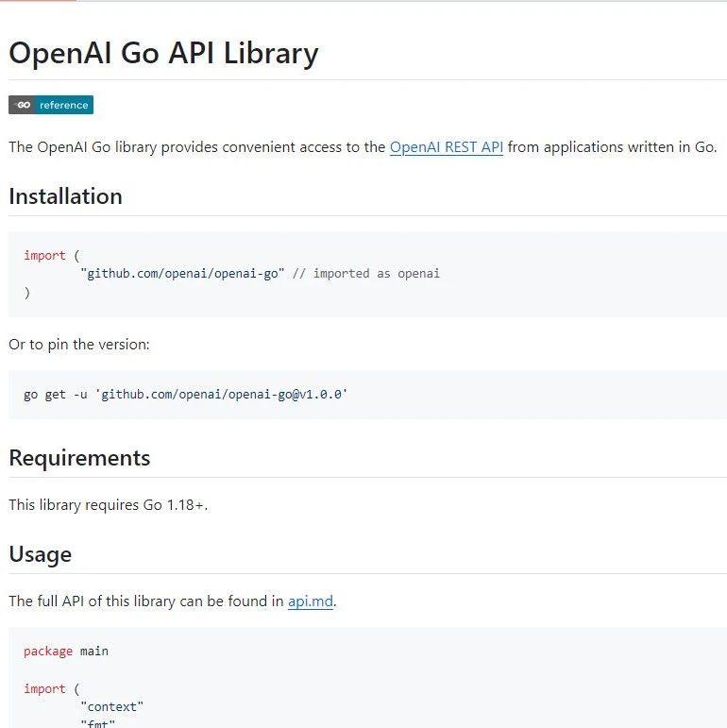Click the go get -u command line
This screenshot has height=728, width=727.
click(186, 395)
